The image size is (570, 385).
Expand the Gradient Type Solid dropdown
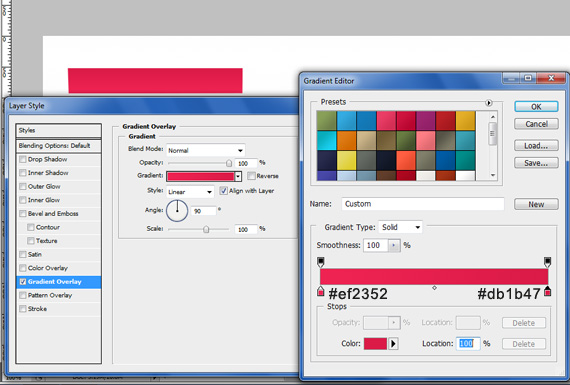pos(400,227)
